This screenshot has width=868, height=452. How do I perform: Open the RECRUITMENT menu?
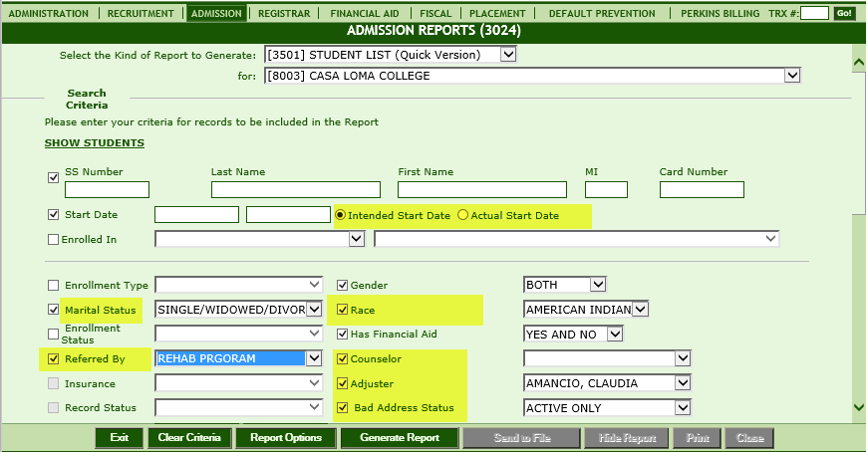(141, 13)
